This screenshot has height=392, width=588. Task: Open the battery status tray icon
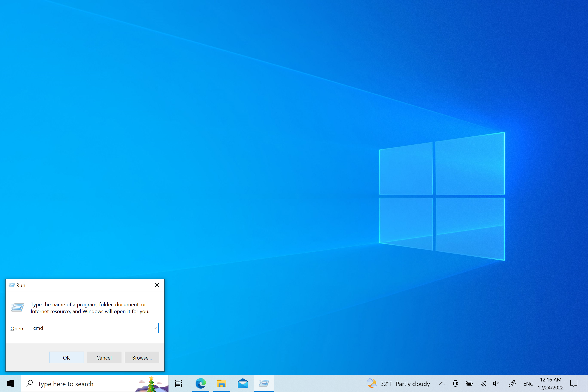tap(469, 383)
